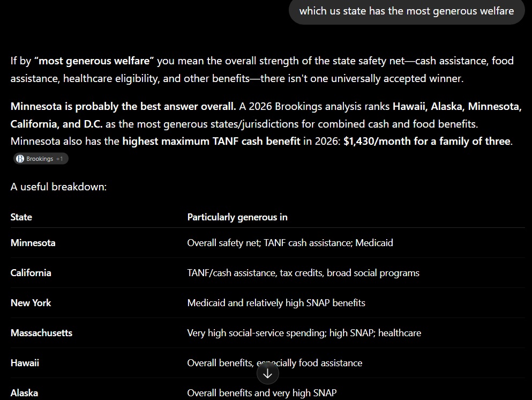Select the California table row
Viewport: 532px width, 400px height.
[268, 273]
